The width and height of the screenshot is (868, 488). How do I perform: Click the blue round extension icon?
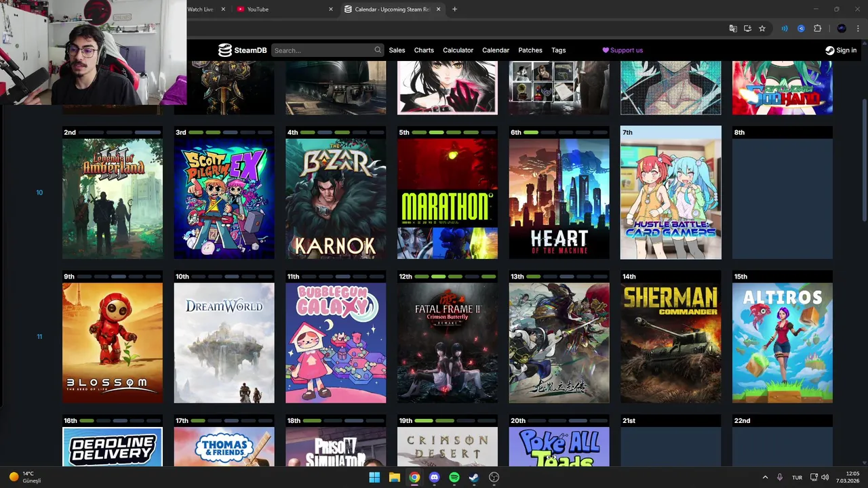[801, 28]
